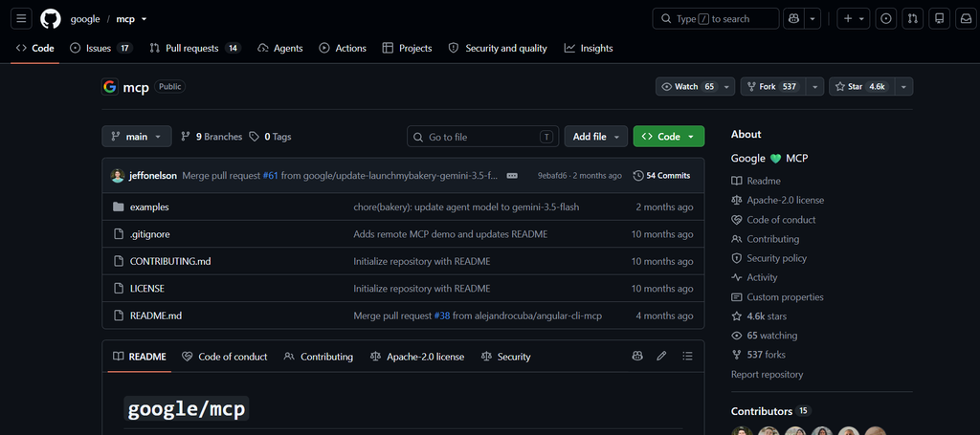Open the Copilot dropdown arrow in header
Screen dimensions: 980x435
[813, 19]
